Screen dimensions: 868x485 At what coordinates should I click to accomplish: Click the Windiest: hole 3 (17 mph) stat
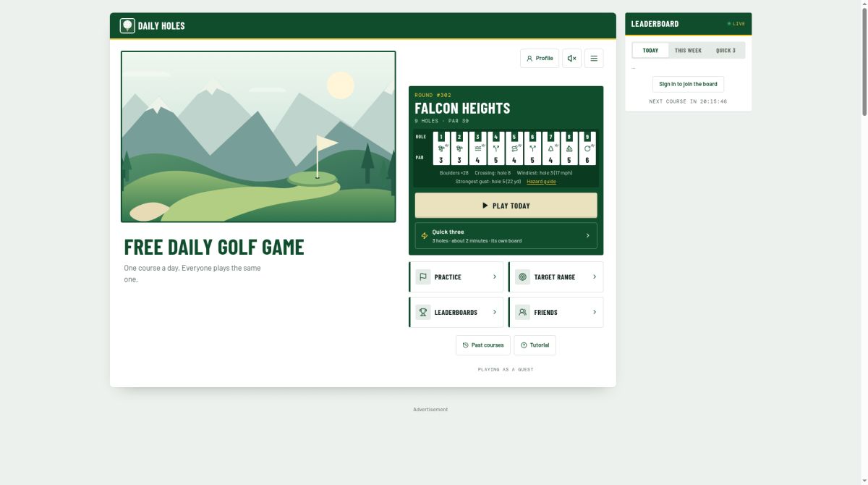click(545, 173)
